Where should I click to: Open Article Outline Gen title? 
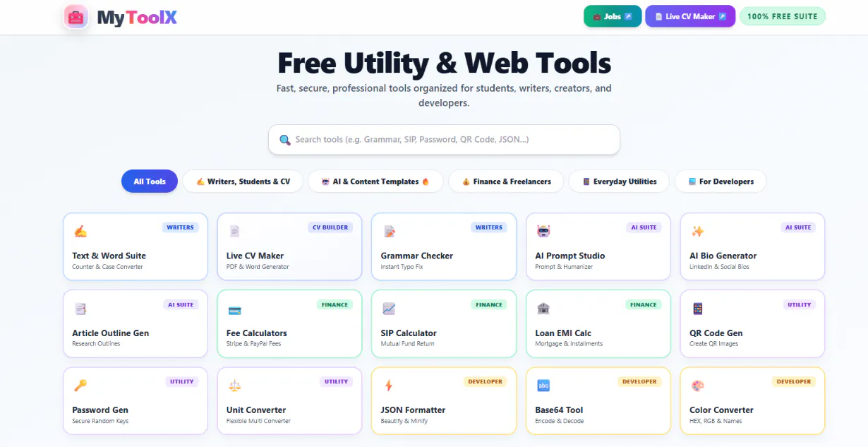pyautogui.click(x=111, y=333)
